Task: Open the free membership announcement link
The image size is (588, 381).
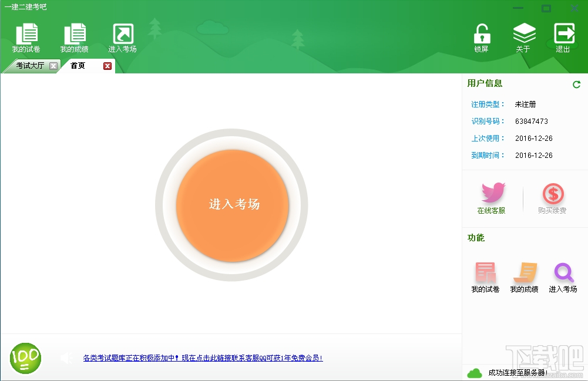Action: pos(203,358)
